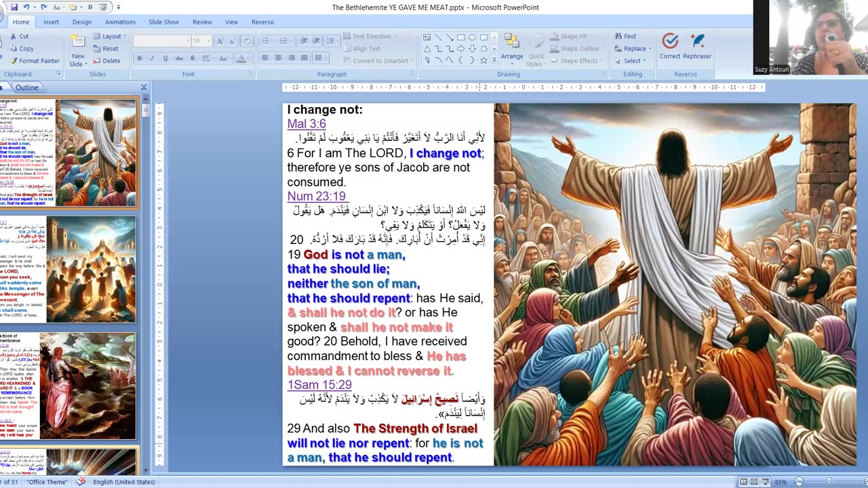This screenshot has width=868, height=488.
Task: Open the Insert ribbon tab
Action: coord(51,22)
